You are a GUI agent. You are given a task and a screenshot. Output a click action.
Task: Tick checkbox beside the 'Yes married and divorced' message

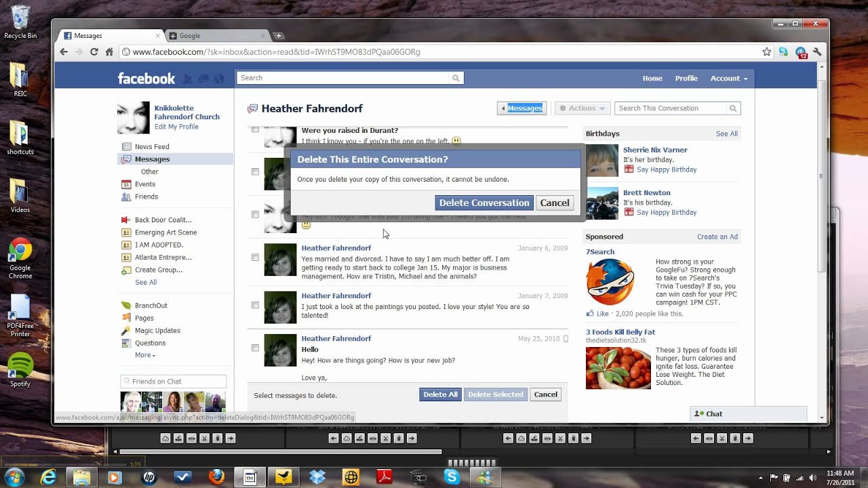pyautogui.click(x=255, y=257)
